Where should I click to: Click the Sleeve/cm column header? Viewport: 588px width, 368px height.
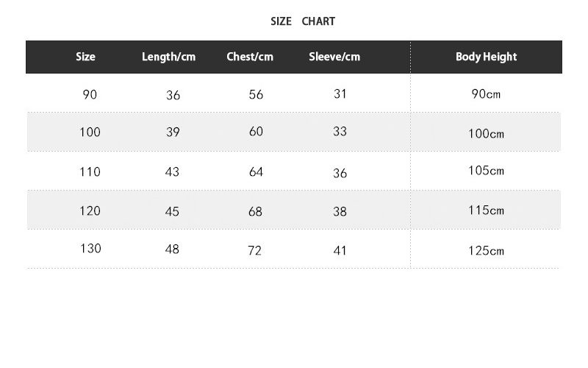point(334,57)
